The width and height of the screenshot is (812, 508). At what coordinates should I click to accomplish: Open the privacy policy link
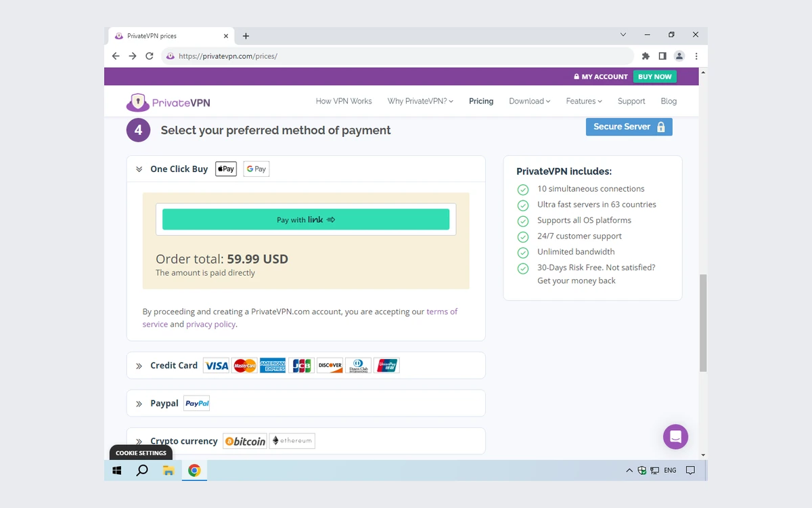(x=211, y=324)
